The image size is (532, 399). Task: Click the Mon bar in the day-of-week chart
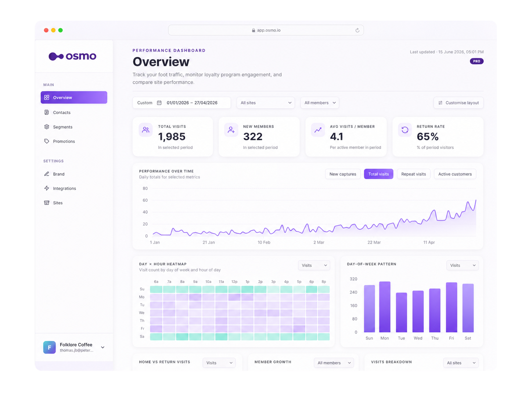point(385,307)
